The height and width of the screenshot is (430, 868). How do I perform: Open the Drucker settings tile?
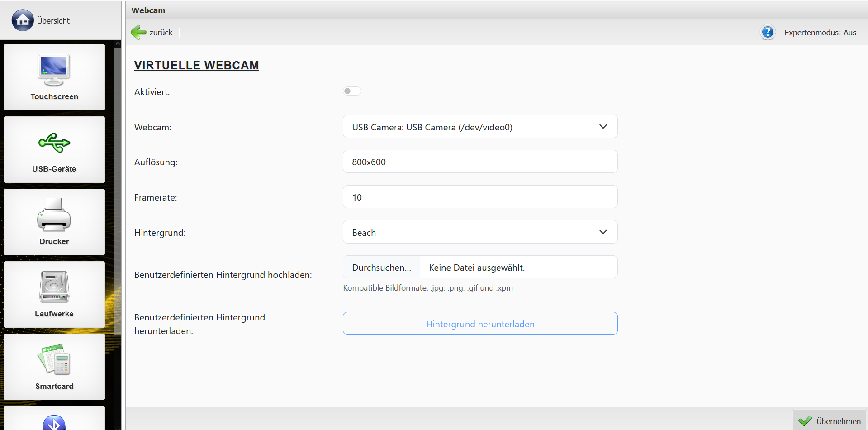click(x=54, y=222)
